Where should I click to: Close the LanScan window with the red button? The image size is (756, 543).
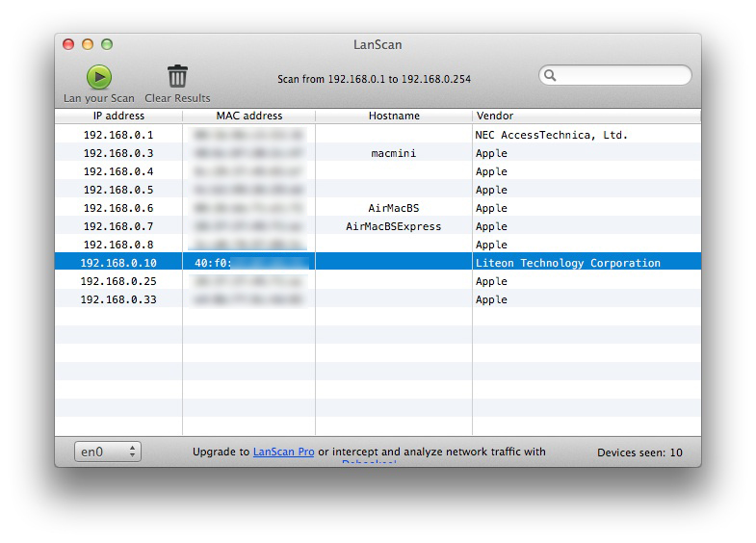[x=68, y=44]
